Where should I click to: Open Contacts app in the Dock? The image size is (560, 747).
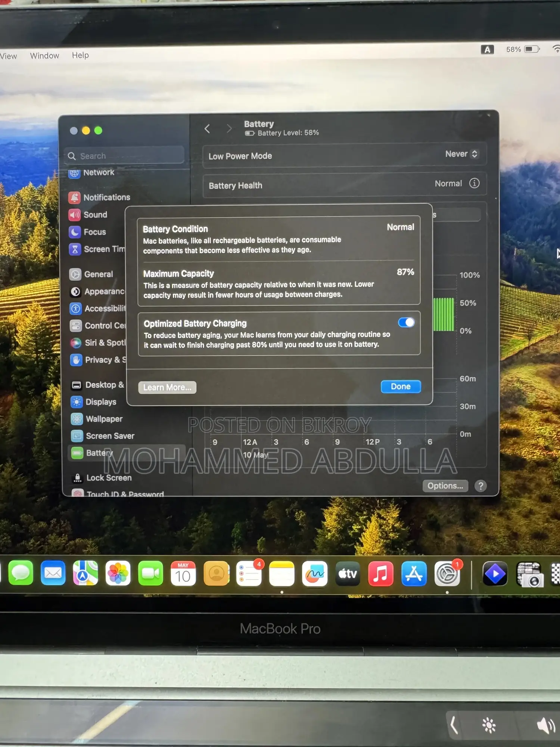(216, 573)
